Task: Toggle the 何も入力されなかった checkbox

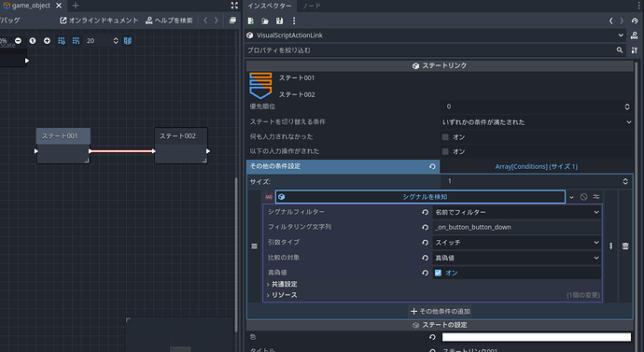Action: (445, 136)
